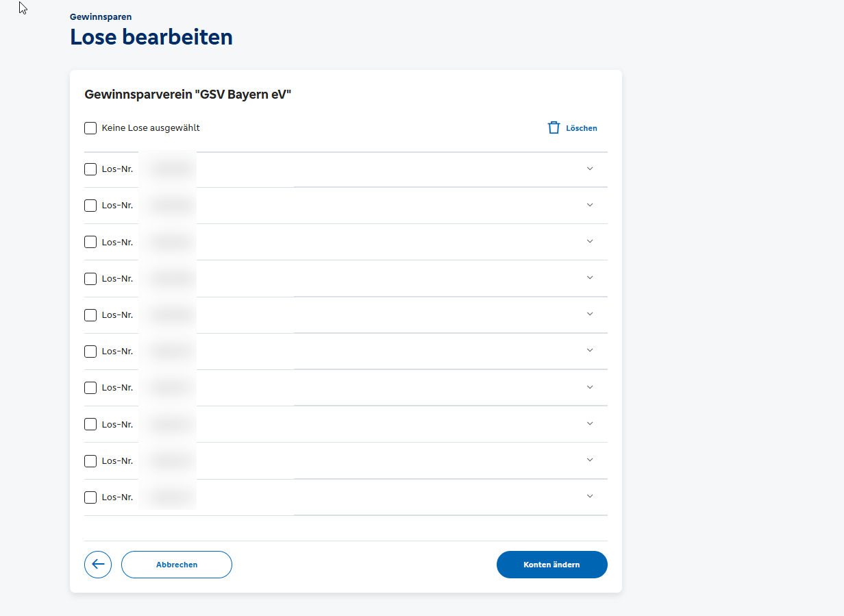
Task: Expand the first Los entry chevron
Action: click(590, 169)
